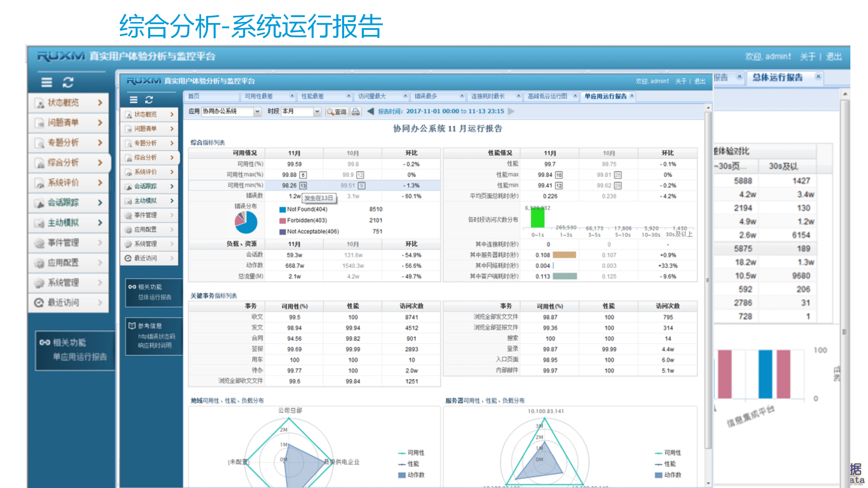Click Not Found(404) blue legend swatch

(282, 210)
